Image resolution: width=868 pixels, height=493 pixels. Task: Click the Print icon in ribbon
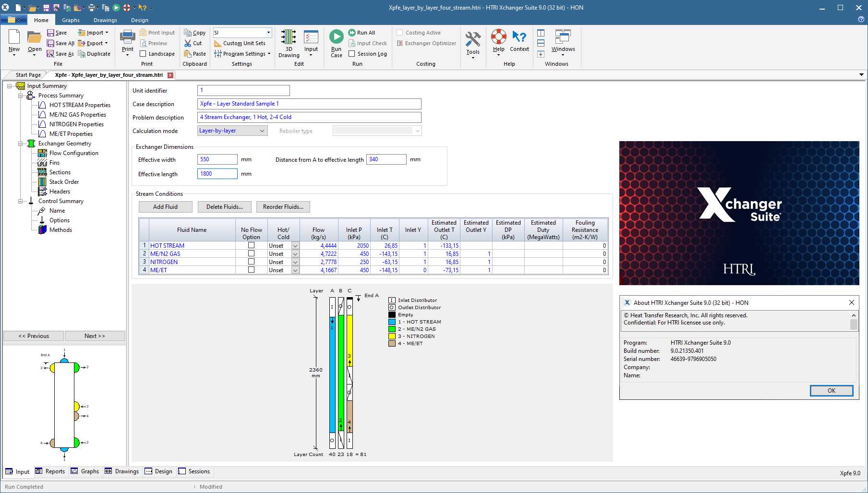128,37
